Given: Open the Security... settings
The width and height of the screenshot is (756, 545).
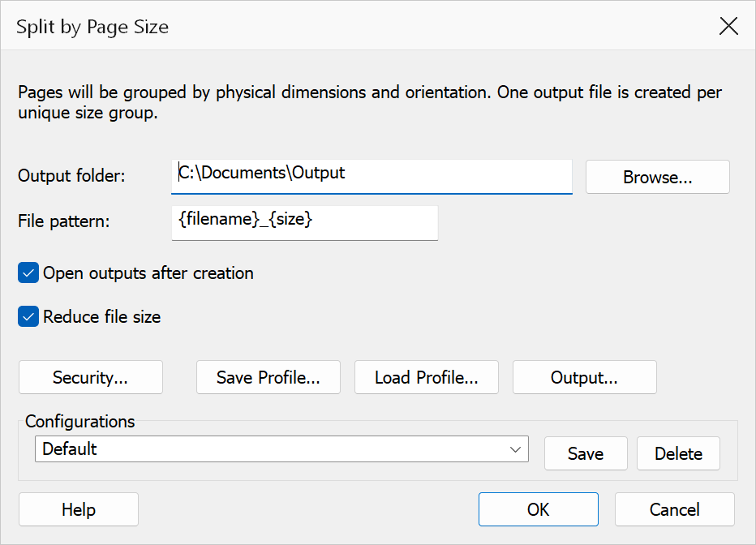Looking at the screenshot, I should click(91, 377).
